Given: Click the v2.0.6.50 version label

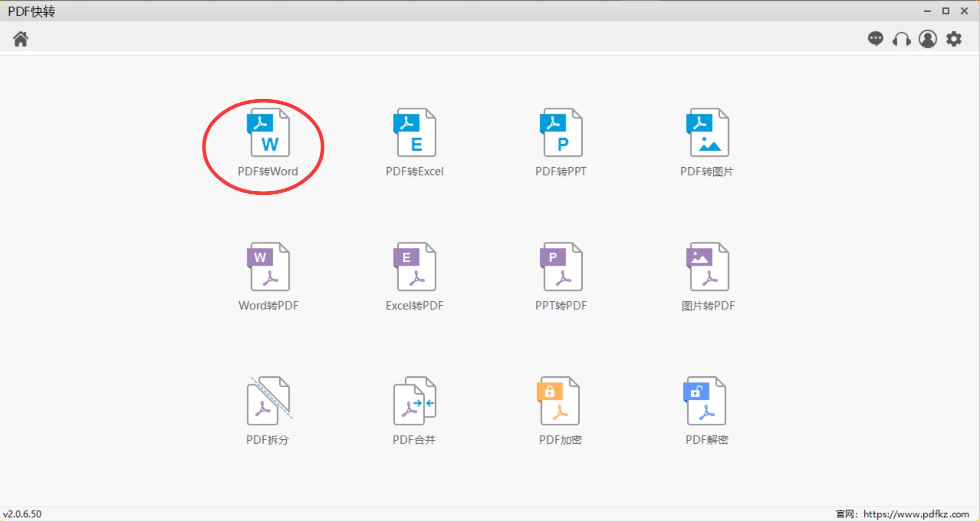Looking at the screenshot, I should [22, 514].
